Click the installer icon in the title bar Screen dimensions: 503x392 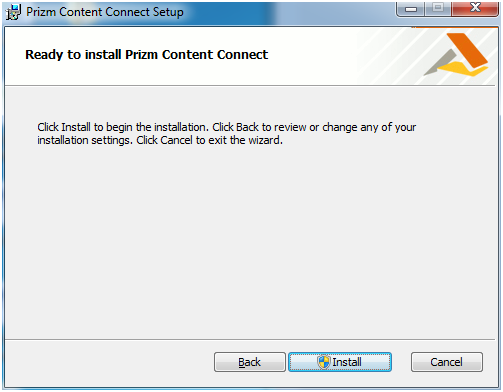13,12
